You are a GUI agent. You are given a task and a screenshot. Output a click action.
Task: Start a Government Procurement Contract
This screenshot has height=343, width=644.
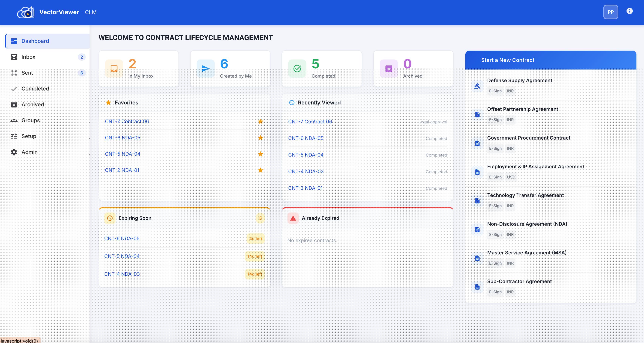click(x=528, y=138)
